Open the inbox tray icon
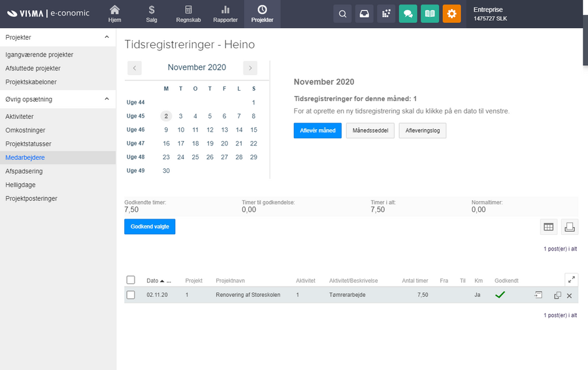 point(364,14)
